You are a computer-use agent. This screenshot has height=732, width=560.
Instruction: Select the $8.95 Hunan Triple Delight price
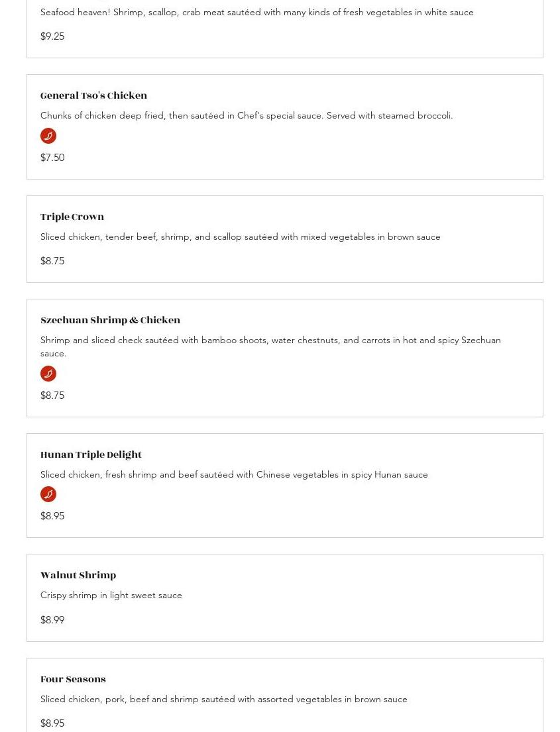coord(52,516)
